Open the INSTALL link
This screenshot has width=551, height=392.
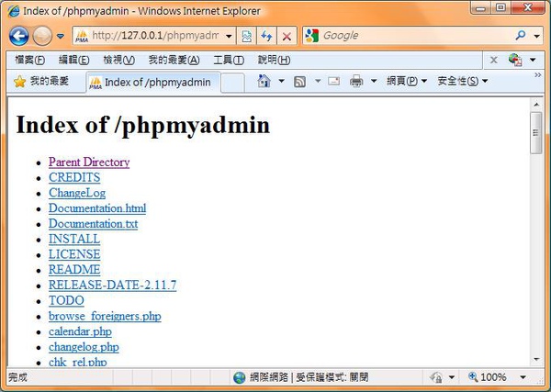coord(74,240)
